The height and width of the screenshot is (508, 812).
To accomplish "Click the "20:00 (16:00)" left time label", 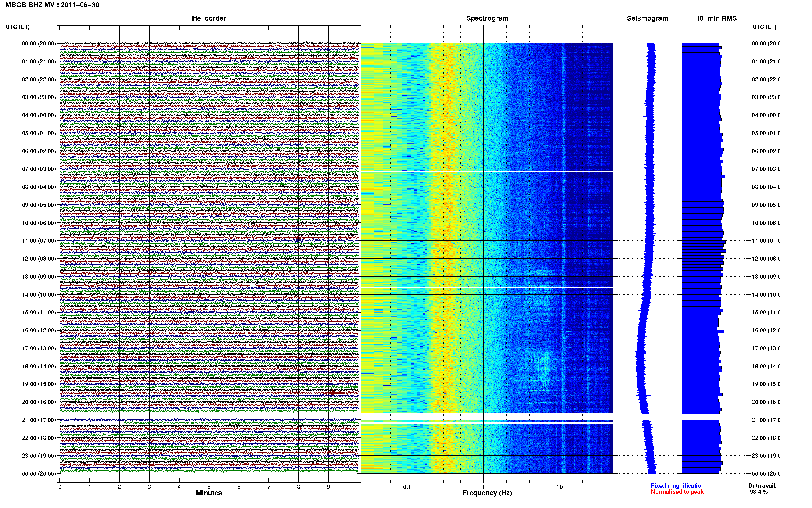I will 39,402.
